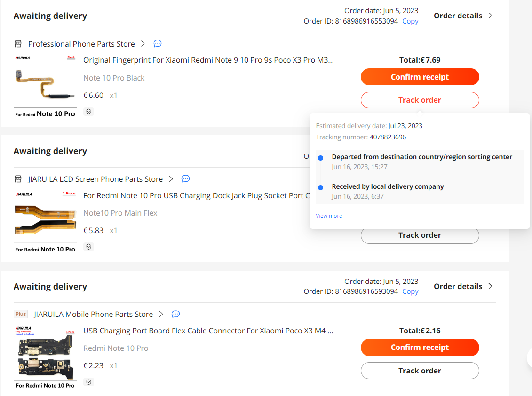The width and height of the screenshot is (532, 396).
Task: Click the shield icon under the Main Flex item
Action: tap(88, 247)
